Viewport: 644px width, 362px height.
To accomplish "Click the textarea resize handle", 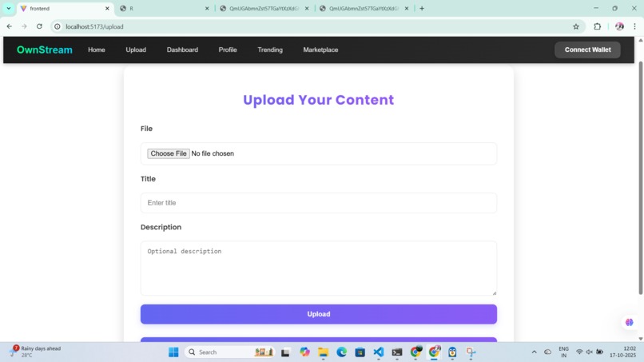I will point(494,292).
